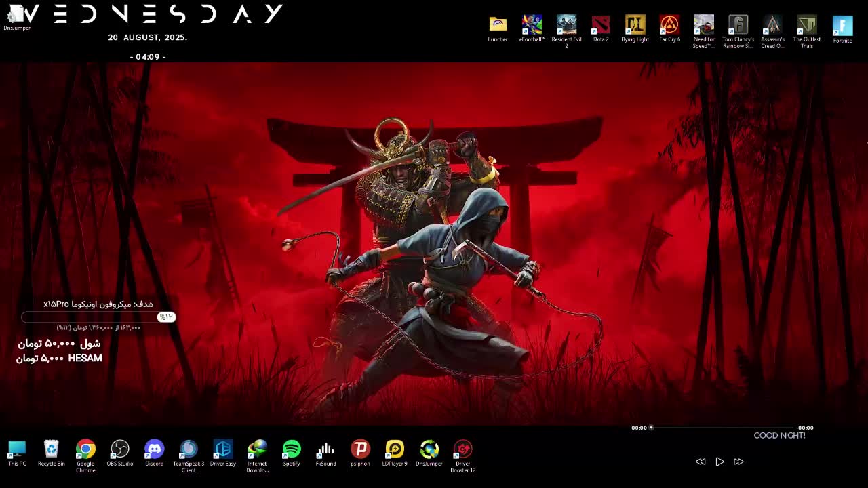Launch Tom Clancy's Rainbow Six shortcut
Image resolution: width=868 pixels, height=488 pixels.
tap(738, 31)
